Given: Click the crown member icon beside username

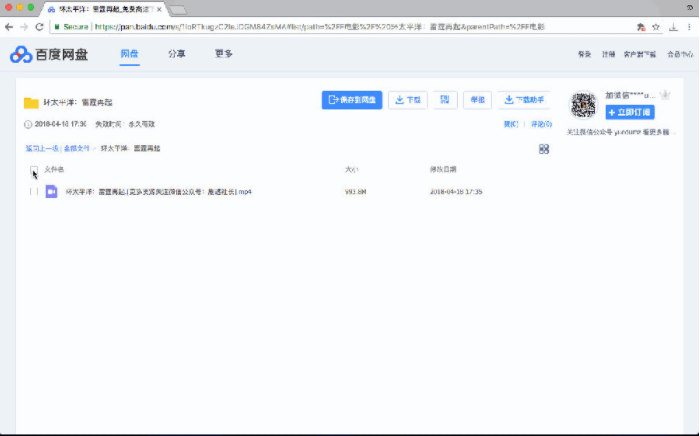Looking at the screenshot, I should [665, 95].
